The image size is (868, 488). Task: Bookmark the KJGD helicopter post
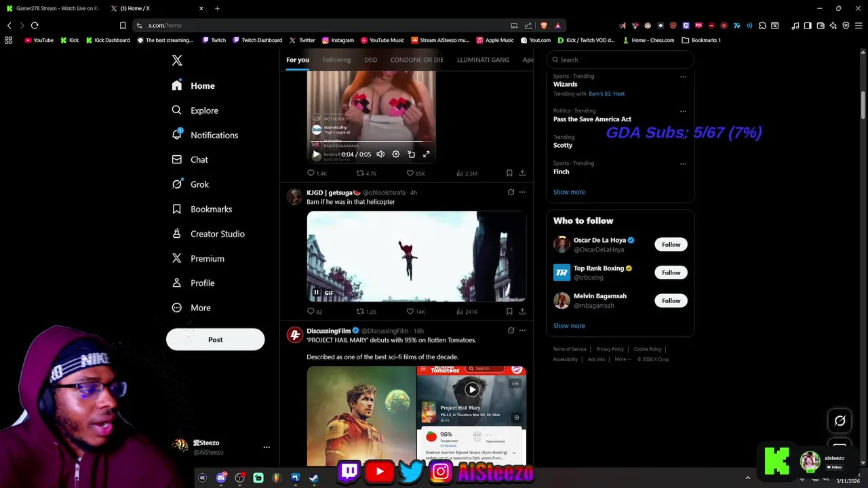tap(509, 312)
